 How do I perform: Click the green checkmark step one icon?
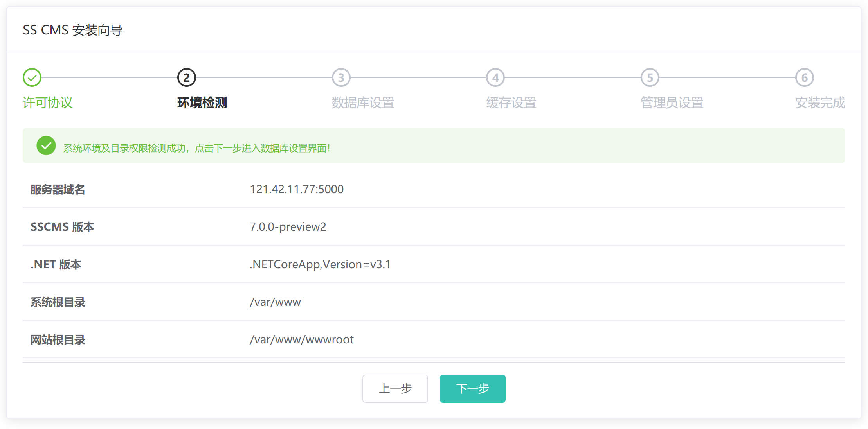click(x=32, y=77)
